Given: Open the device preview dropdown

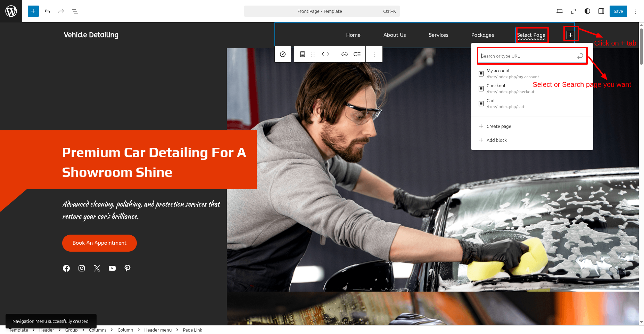Looking at the screenshot, I should (560, 11).
